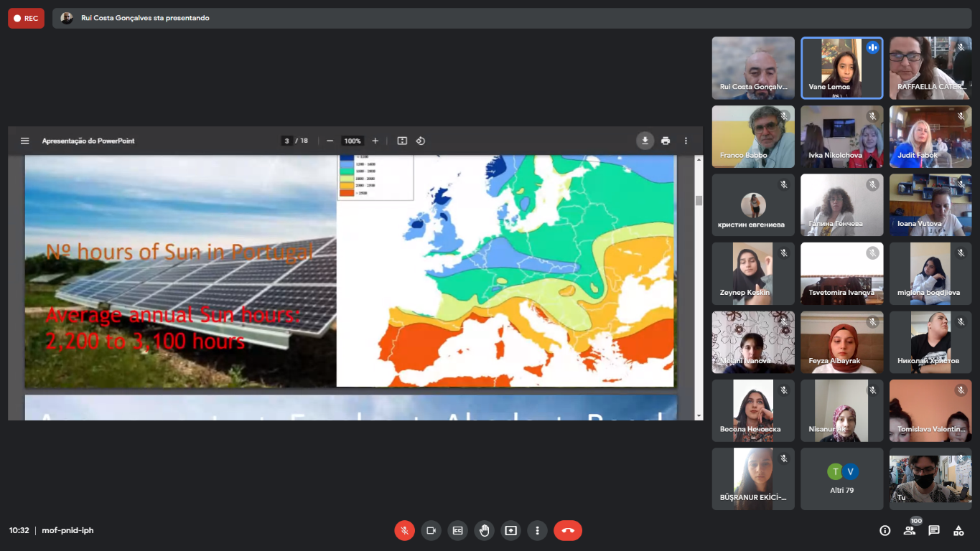Show the participants list panel
The width and height of the screenshot is (980, 551).
[x=910, y=530]
